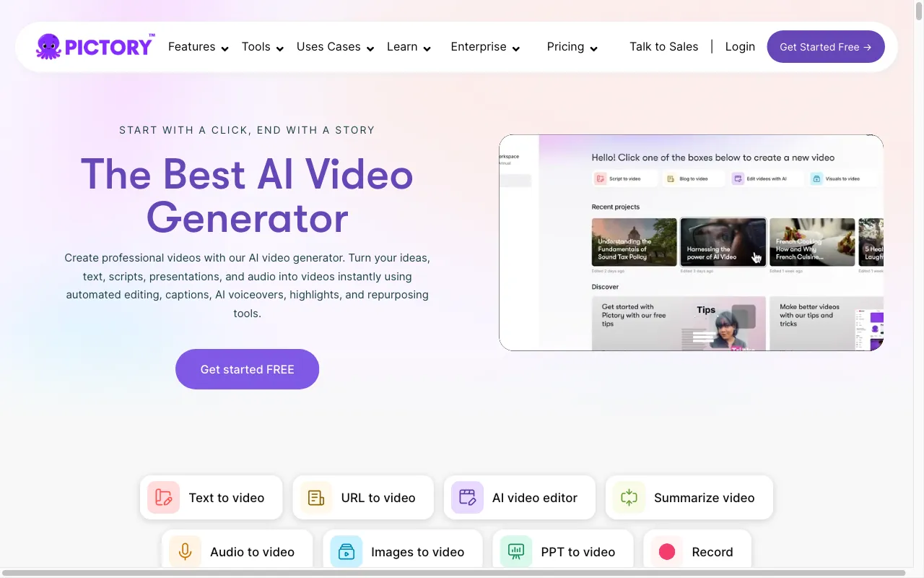Click Talk to Sales link
This screenshot has width=924, height=578.
point(664,46)
